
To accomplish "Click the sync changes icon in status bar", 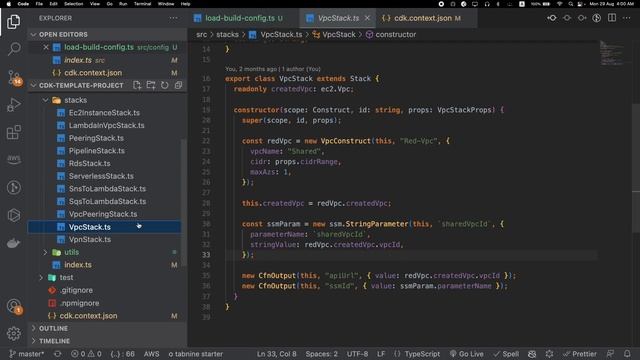I will 58,354.
